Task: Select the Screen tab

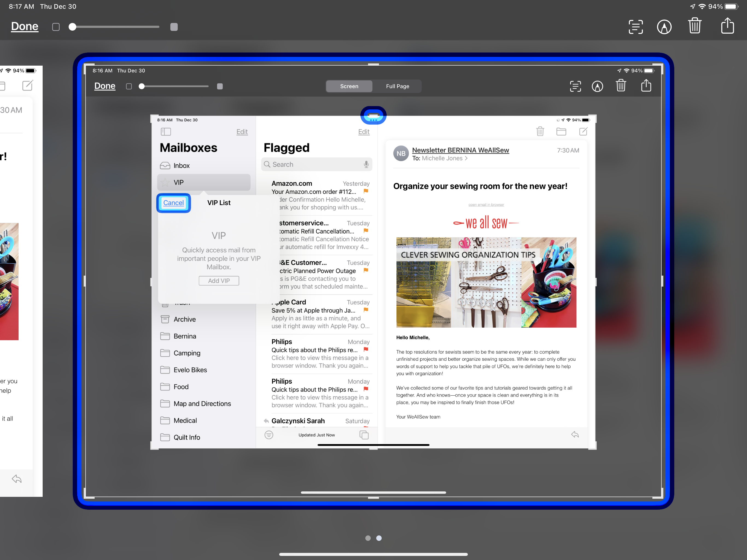Action: 349,86
